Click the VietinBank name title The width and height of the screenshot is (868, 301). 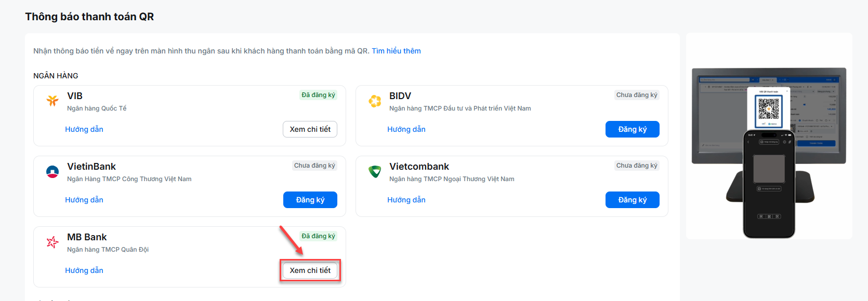click(91, 167)
